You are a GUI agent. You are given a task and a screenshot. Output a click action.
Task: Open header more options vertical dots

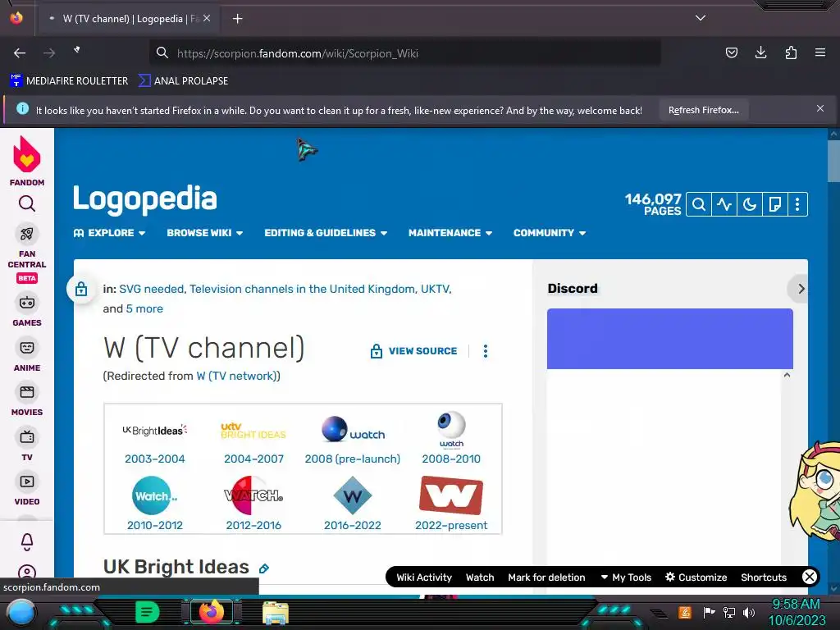point(797,204)
